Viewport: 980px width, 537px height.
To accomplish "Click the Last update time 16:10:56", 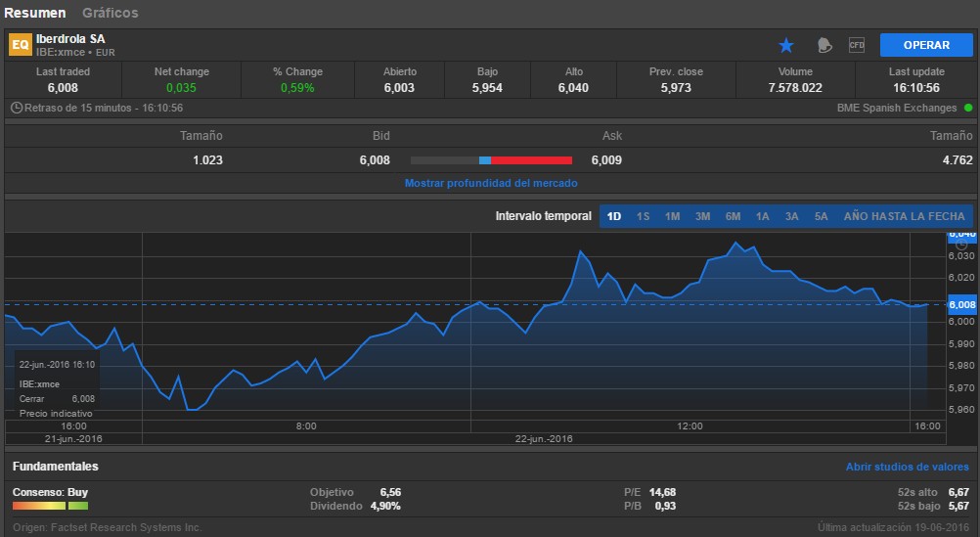I will pos(916,87).
